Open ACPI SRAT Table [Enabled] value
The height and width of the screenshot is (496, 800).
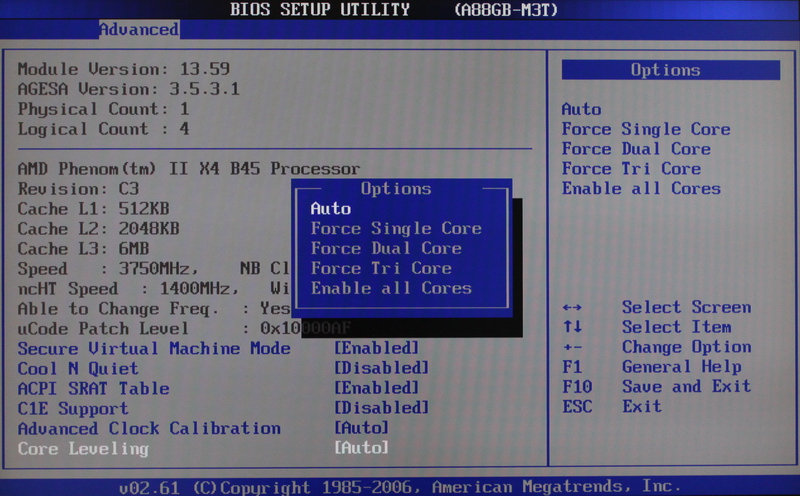pyautogui.click(x=377, y=388)
